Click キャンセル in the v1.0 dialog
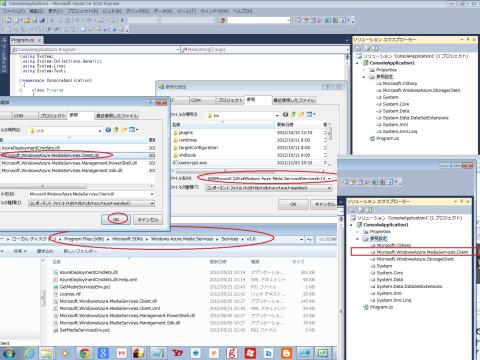Viewport: 480px width, 360px height. pyautogui.click(x=148, y=219)
